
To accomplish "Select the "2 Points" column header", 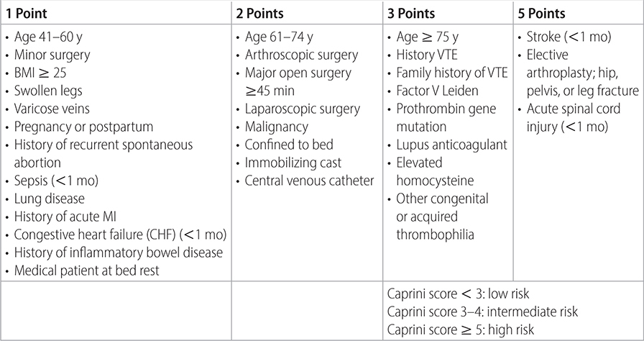I will click(259, 14).
